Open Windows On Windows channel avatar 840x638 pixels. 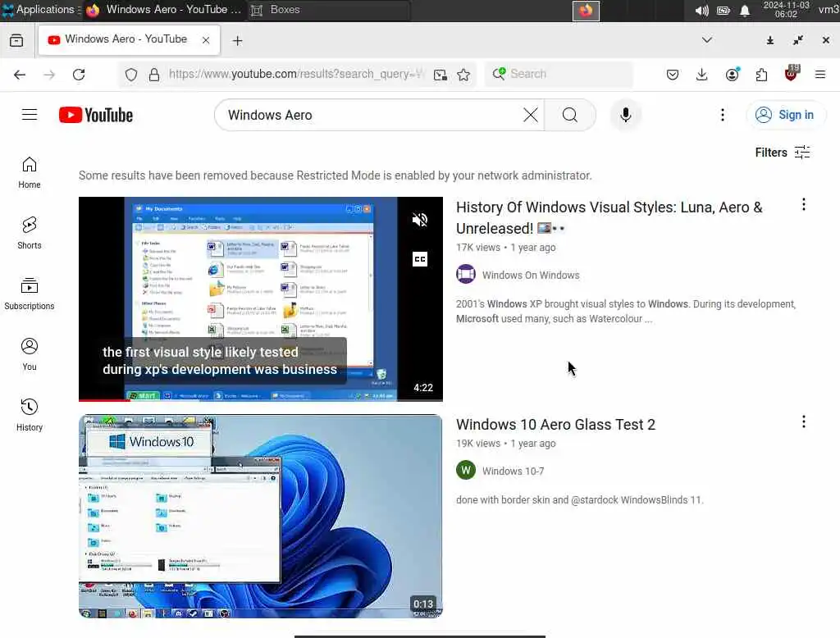(466, 274)
